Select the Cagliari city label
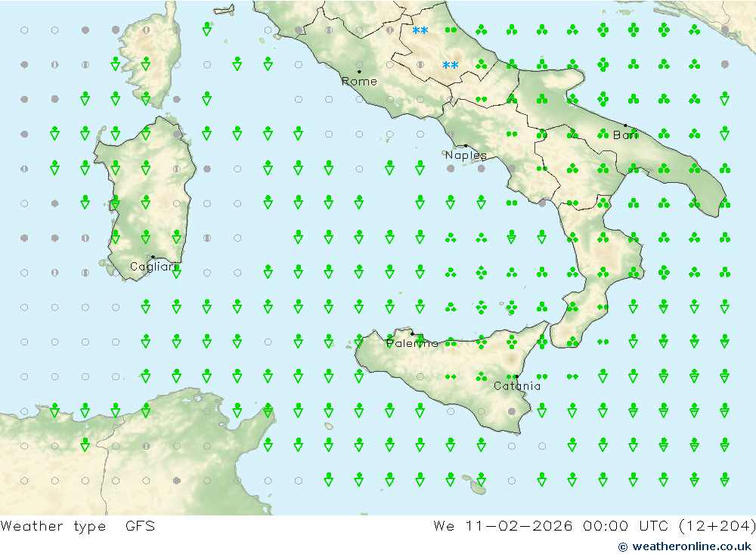Screen dimensions: 756x554 [153, 267]
